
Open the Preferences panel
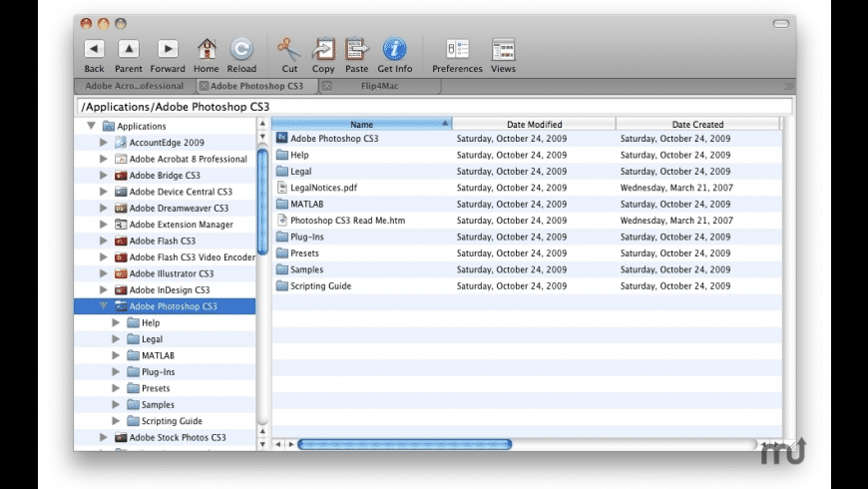(457, 49)
